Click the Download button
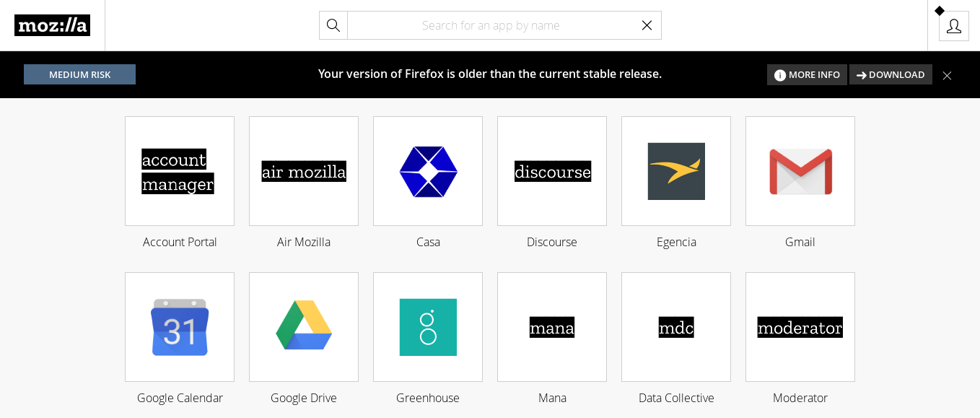 point(891,74)
